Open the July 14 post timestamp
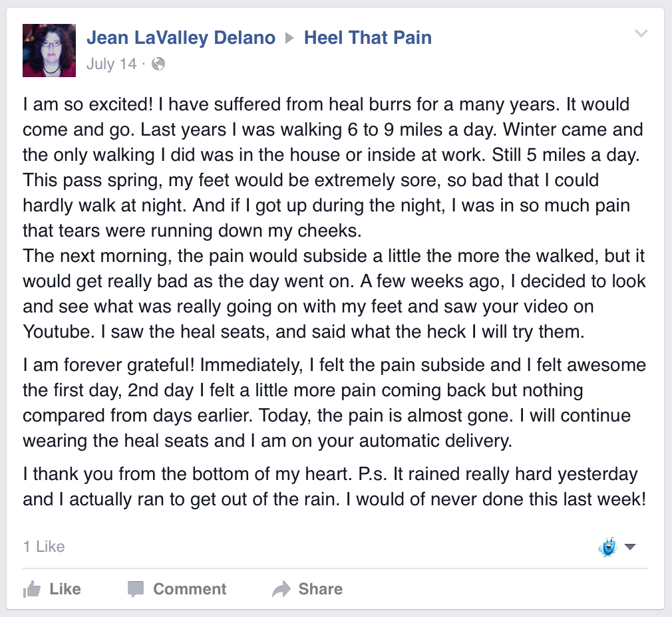Image resolution: width=672 pixels, height=617 pixels. tap(111, 64)
